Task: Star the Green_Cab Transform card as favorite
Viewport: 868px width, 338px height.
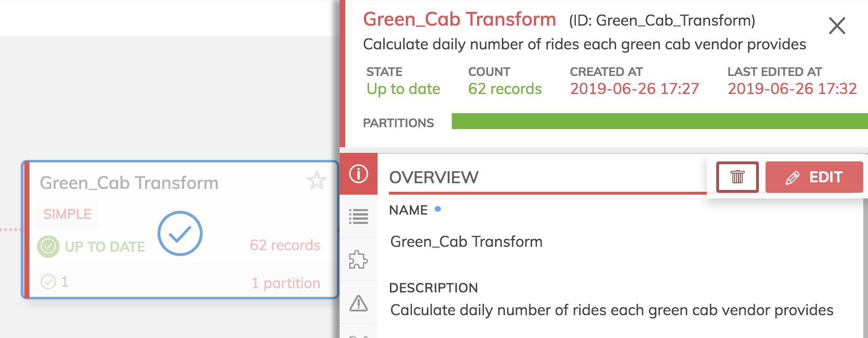Action: 316,181
